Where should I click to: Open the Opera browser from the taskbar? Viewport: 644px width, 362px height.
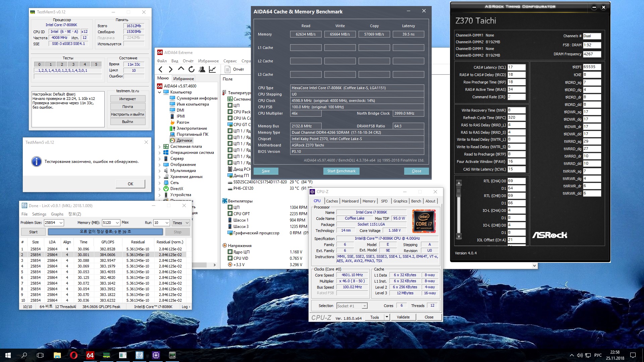74,355
